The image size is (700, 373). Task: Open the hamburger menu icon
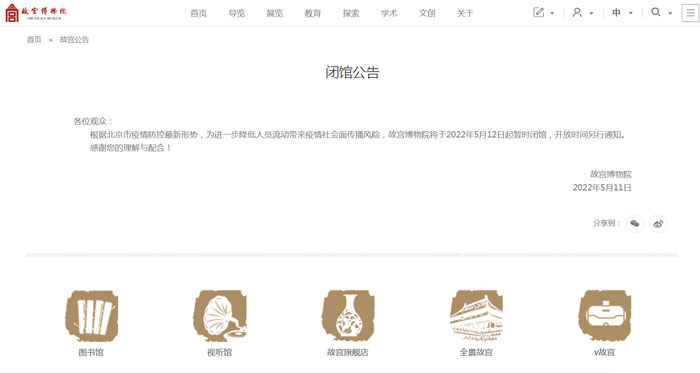(x=690, y=12)
